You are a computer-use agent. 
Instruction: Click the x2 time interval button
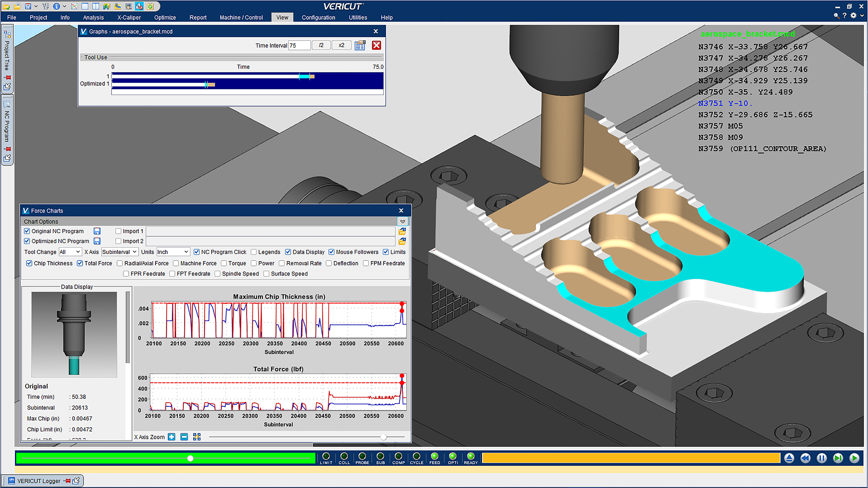pos(341,45)
